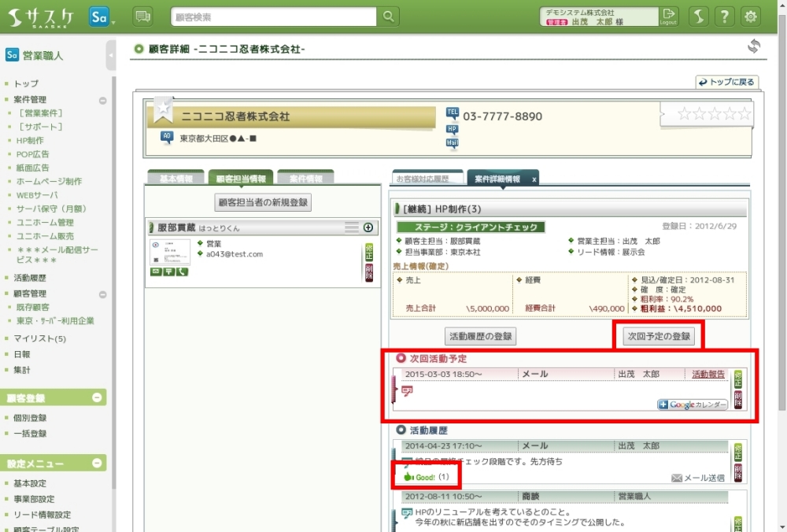Screen dimensions: 787x532
Task: Click the HP homepage icon
Action: pos(453,129)
